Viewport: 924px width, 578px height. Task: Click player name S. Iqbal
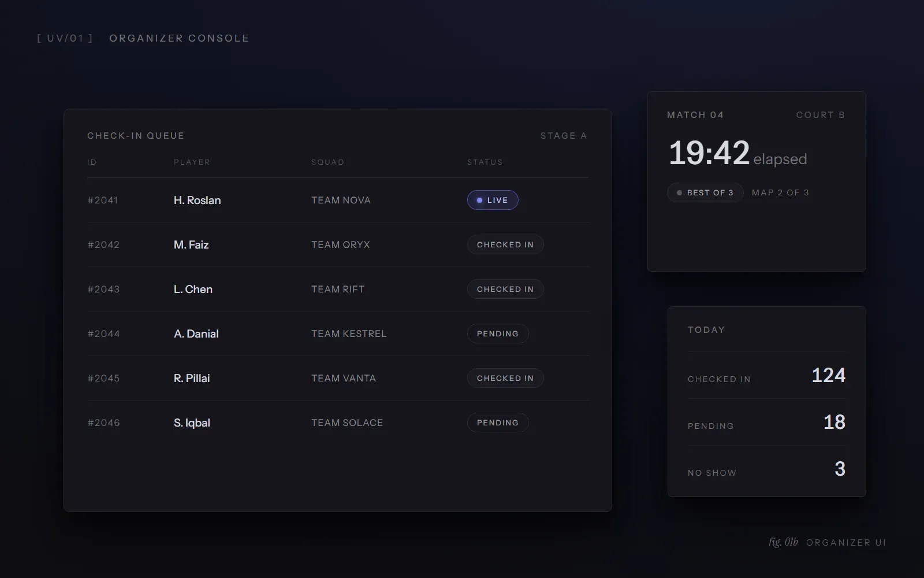click(192, 423)
